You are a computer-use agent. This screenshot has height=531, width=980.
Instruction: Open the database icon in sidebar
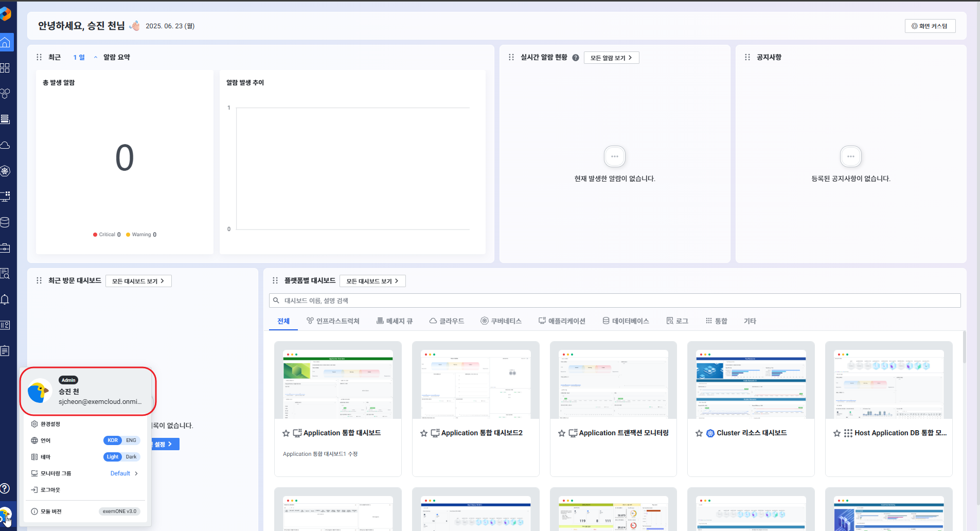(x=6, y=222)
